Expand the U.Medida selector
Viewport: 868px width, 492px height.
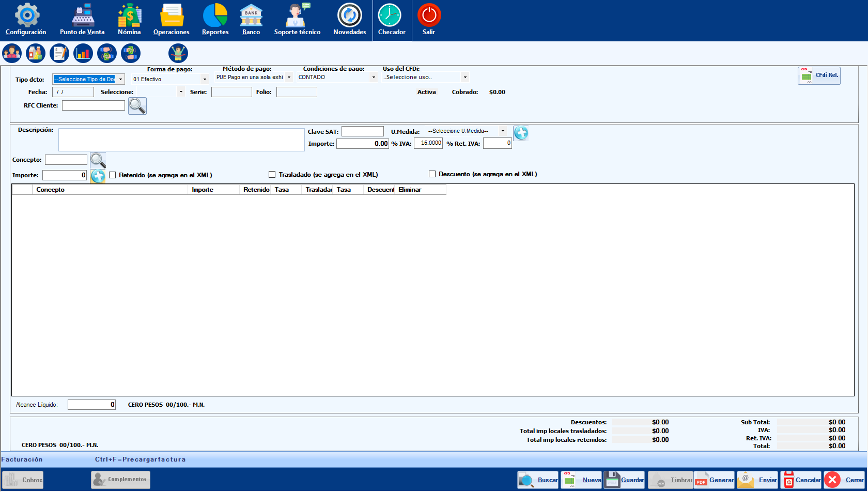[503, 131]
